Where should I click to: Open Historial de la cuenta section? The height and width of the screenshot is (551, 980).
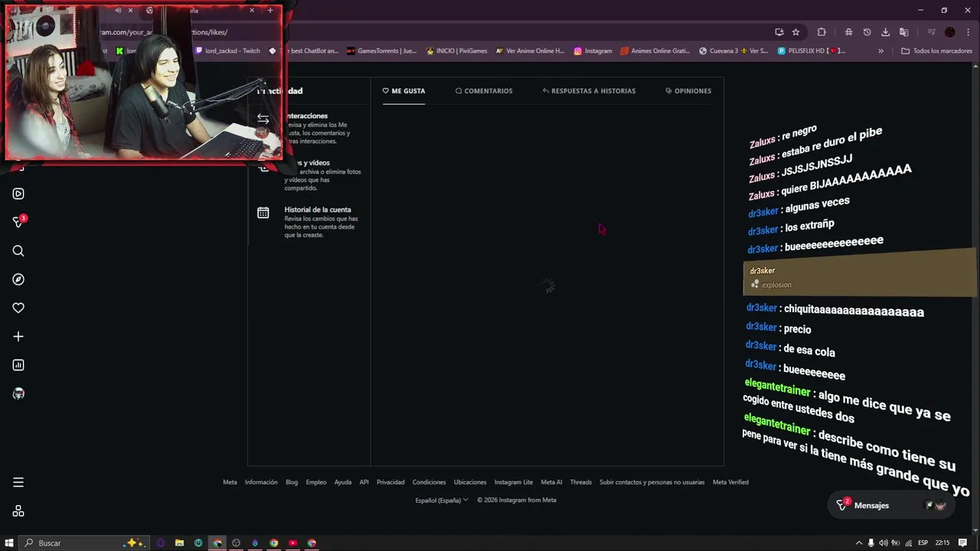click(x=309, y=221)
